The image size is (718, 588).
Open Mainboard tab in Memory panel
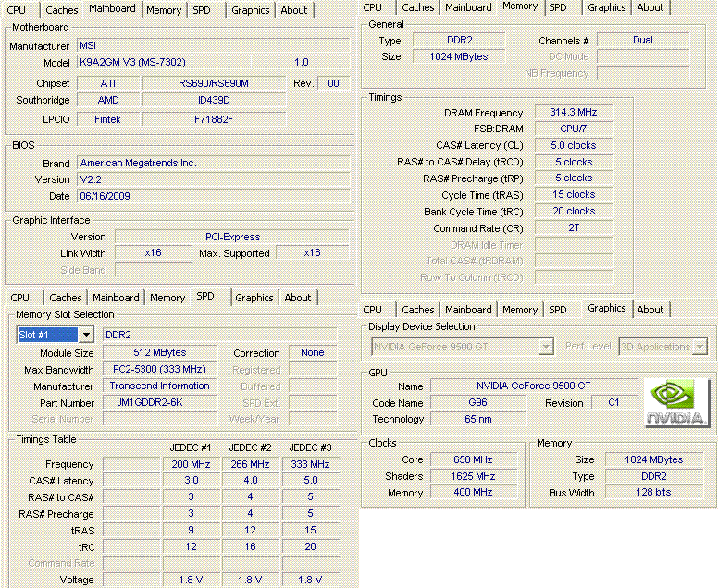tap(468, 7)
